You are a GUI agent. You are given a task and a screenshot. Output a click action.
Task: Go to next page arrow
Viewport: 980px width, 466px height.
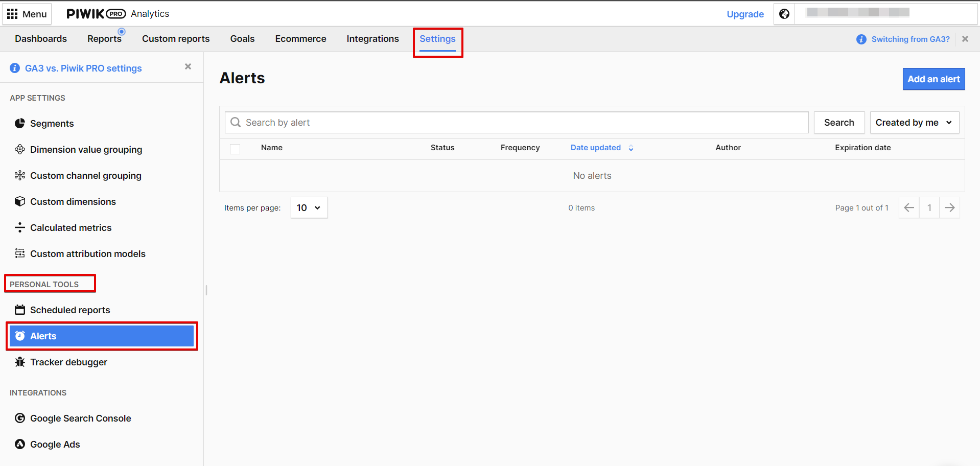point(949,207)
